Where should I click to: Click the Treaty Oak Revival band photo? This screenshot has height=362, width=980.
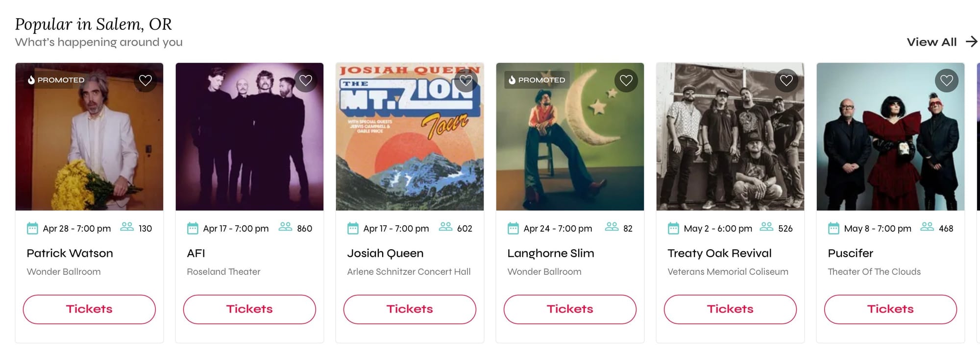point(730,136)
